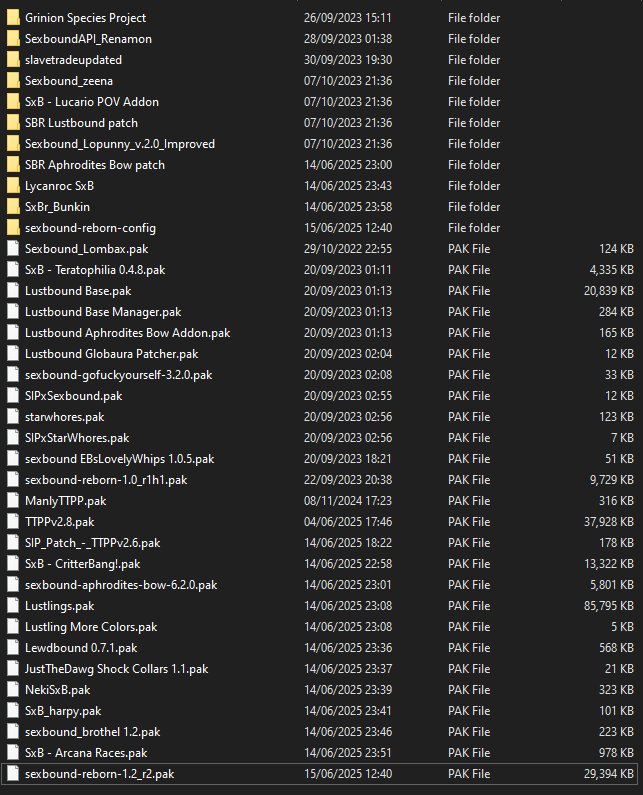Click the file icon for JustTheDawg Shock Collars 1.1.pak

13,669
